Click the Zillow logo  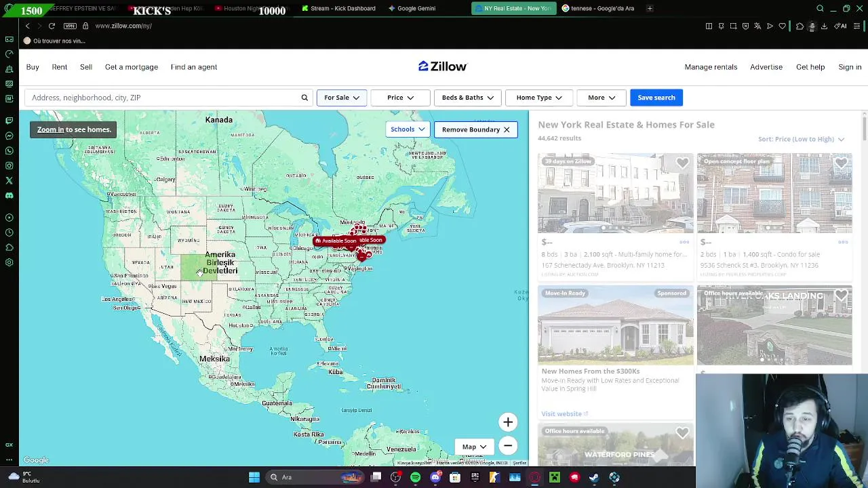tap(442, 66)
